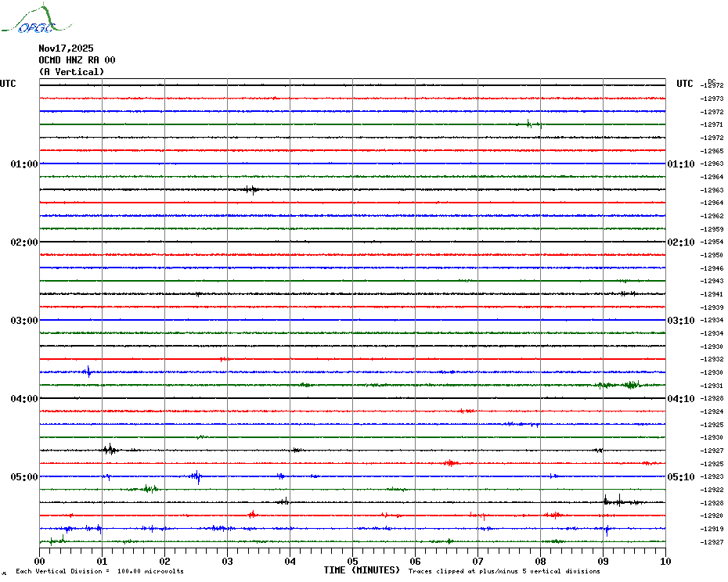Click the TIME (MINUTES) axis title
The width and height of the screenshot is (728, 582).
362,570
